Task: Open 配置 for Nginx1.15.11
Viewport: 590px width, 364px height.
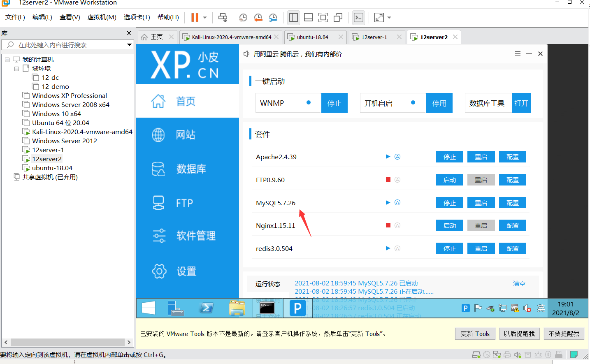Action: pyautogui.click(x=513, y=225)
